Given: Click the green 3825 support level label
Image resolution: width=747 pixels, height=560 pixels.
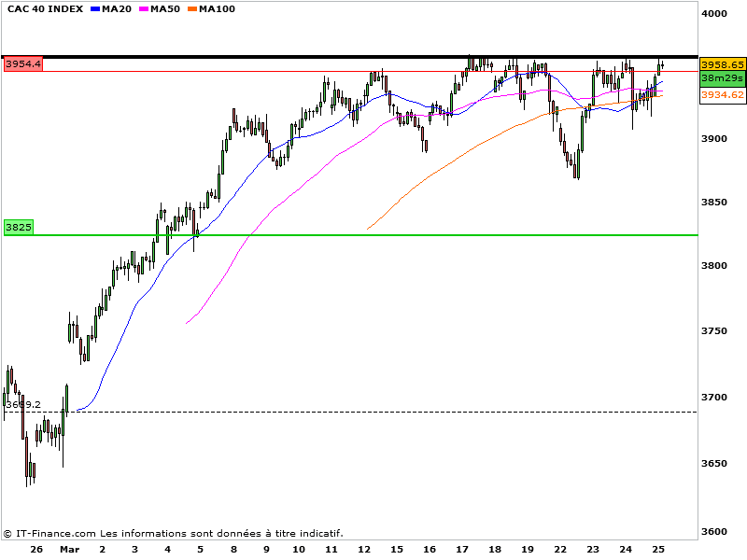Looking at the screenshot, I should click(19, 227).
